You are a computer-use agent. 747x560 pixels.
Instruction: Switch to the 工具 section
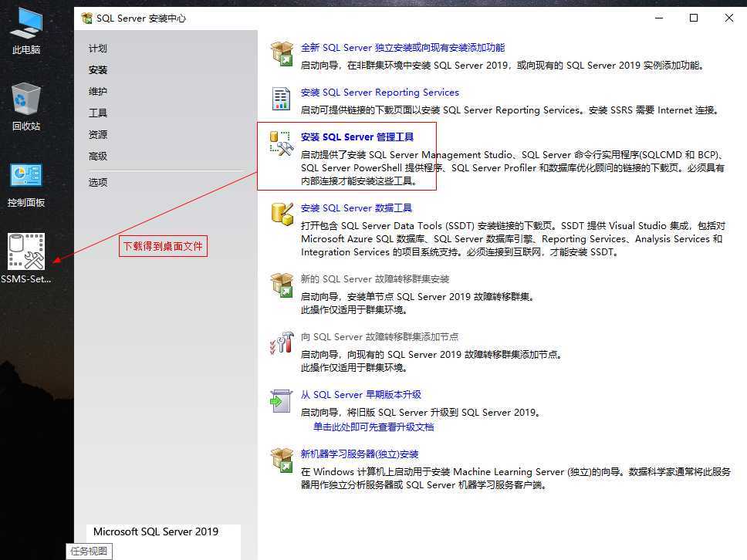point(98,113)
